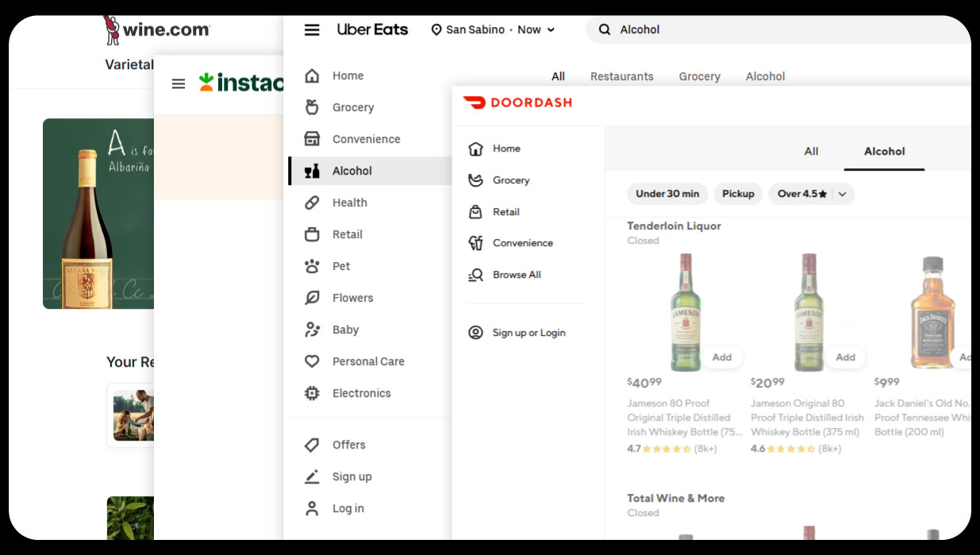Click the DoorDash Grocery icon
This screenshot has height=555, width=980.
pyautogui.click(x=475, y=180)
